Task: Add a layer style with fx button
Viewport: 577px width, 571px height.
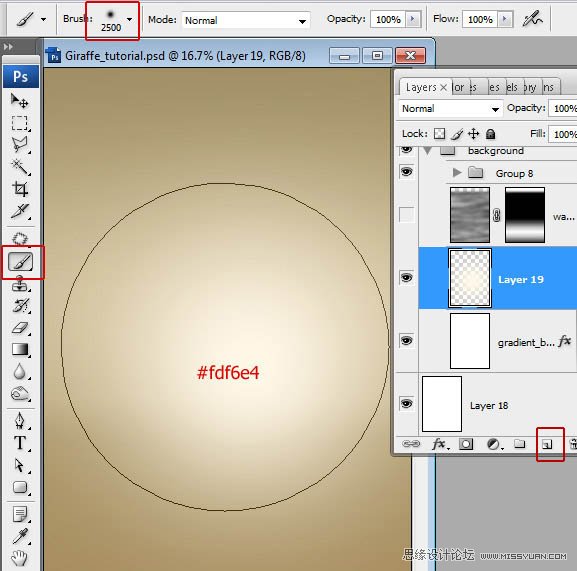Action: point(440,444)
